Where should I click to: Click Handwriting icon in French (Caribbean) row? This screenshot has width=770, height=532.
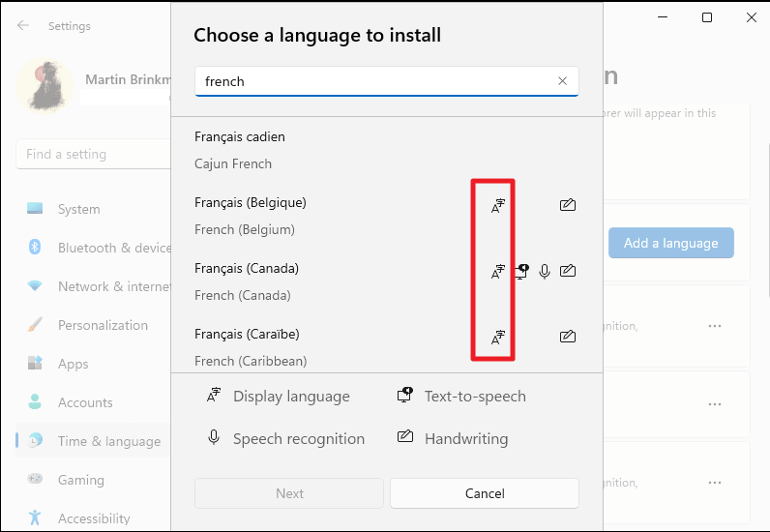point(568,337)
